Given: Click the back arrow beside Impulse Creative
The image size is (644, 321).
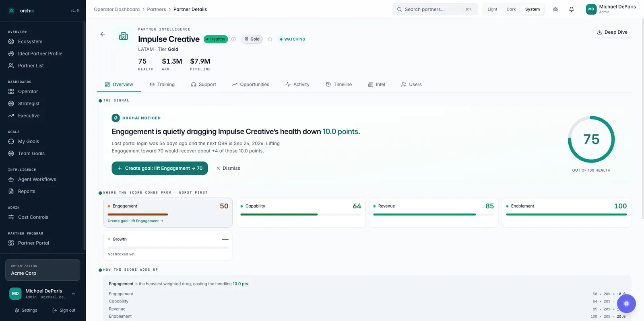Looking at the screenshot, I should [x=103, y=34].
